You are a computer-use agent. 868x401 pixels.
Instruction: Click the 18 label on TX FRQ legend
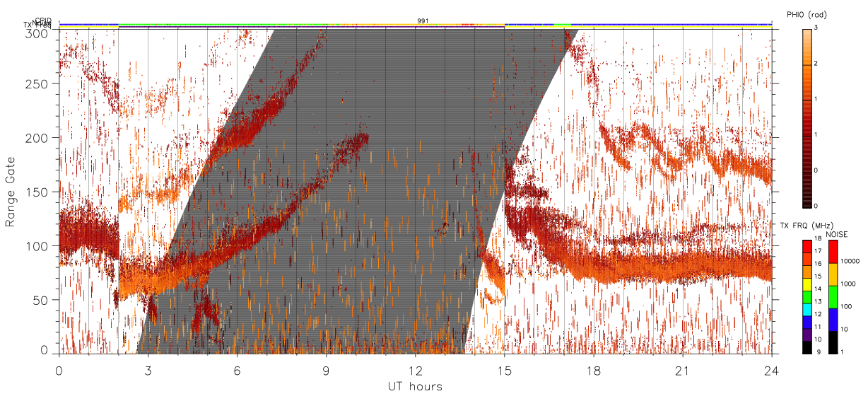[818, 238]
